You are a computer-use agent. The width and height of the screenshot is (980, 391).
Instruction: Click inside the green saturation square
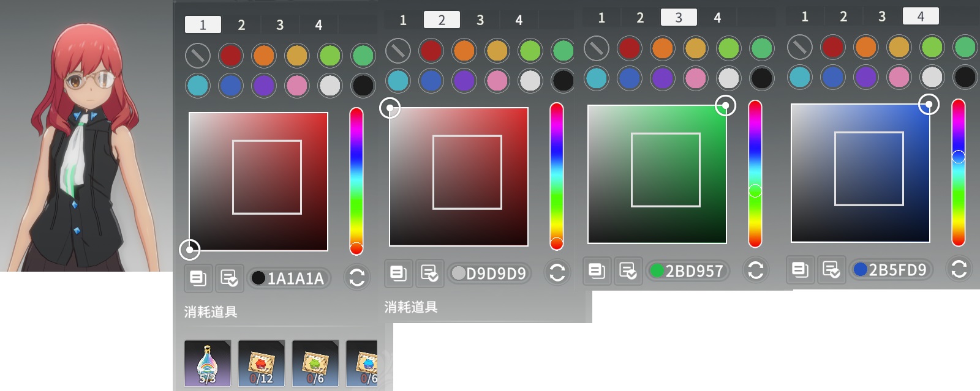(x=657, y=174)
